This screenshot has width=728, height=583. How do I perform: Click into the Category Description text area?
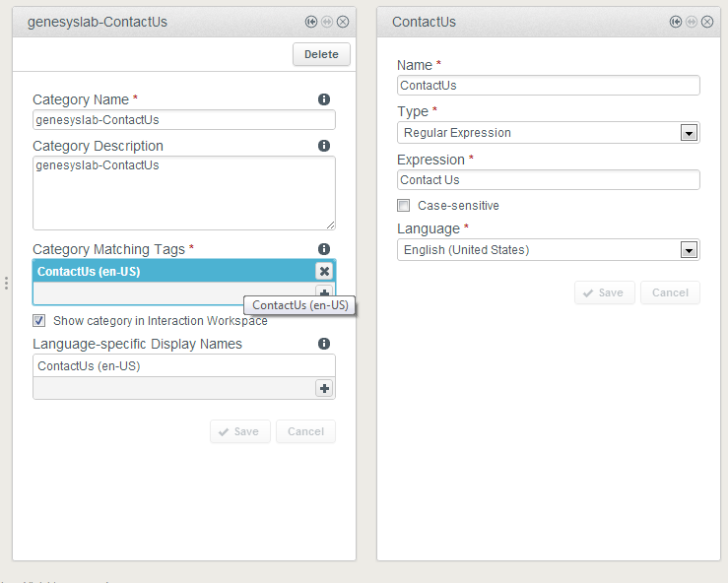coord(183,193)
